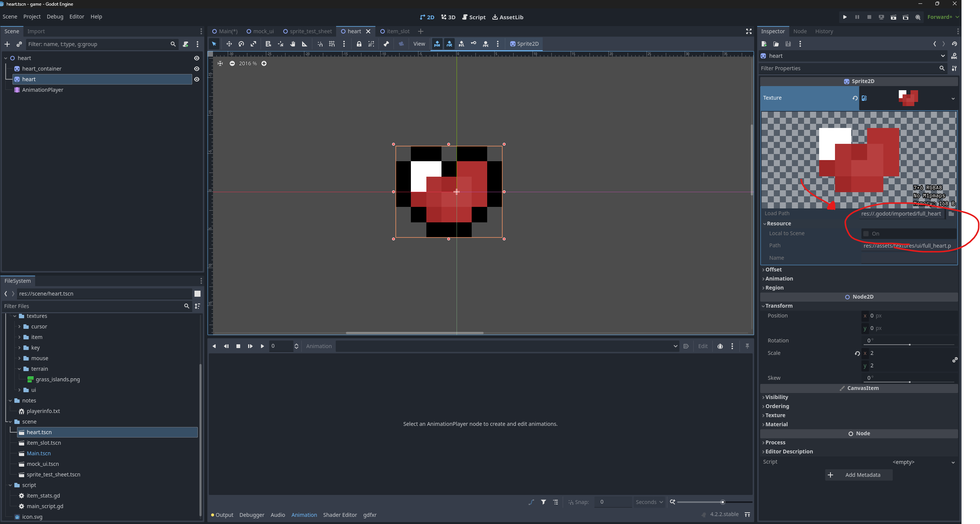Select the Ruler Mode tool
The image size is (980, 524).
(x=304, y=44)
